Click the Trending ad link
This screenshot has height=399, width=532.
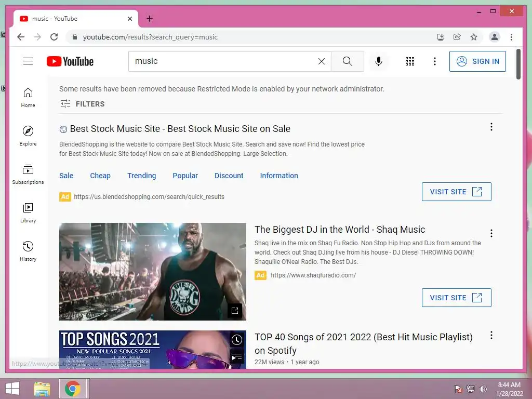click(x=141, y=176)
